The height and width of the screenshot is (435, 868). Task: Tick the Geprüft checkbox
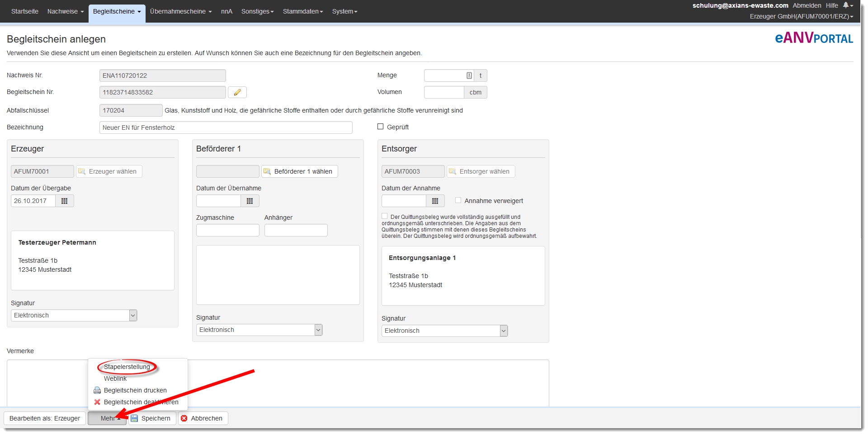[381, 127]
